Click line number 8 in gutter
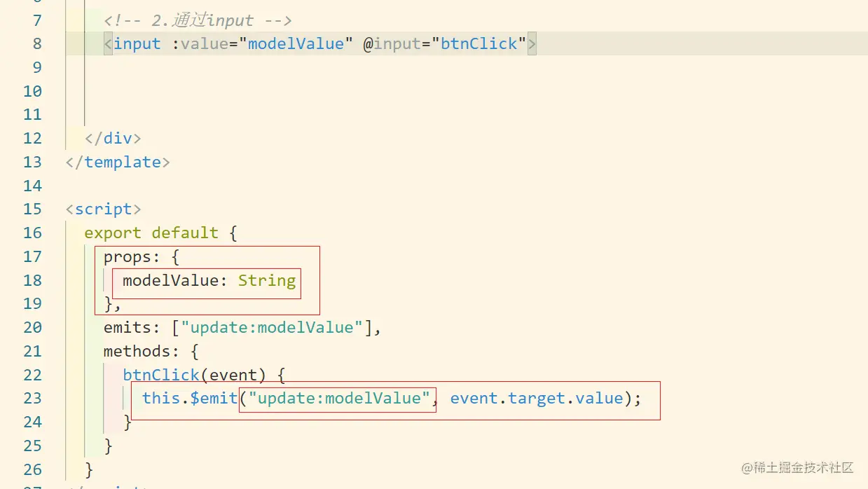The width and height of the screenshot is (868, 489). coord(37,43)
